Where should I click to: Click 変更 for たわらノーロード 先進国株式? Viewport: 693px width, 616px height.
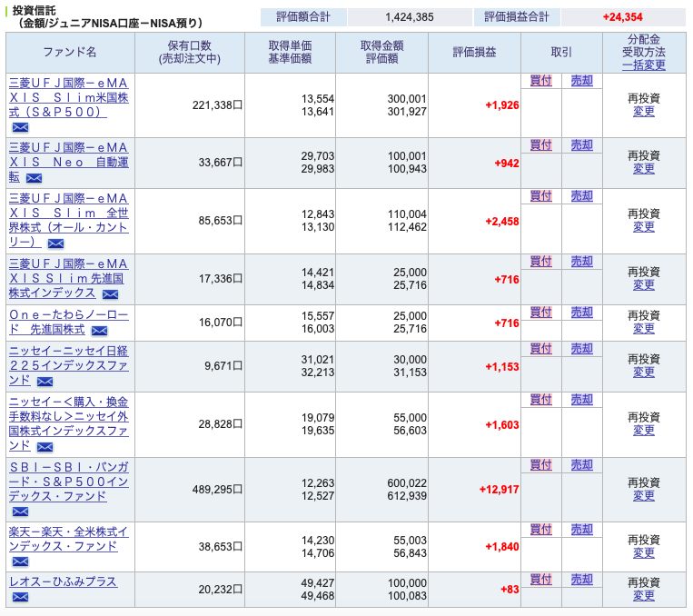pos(643,329)
